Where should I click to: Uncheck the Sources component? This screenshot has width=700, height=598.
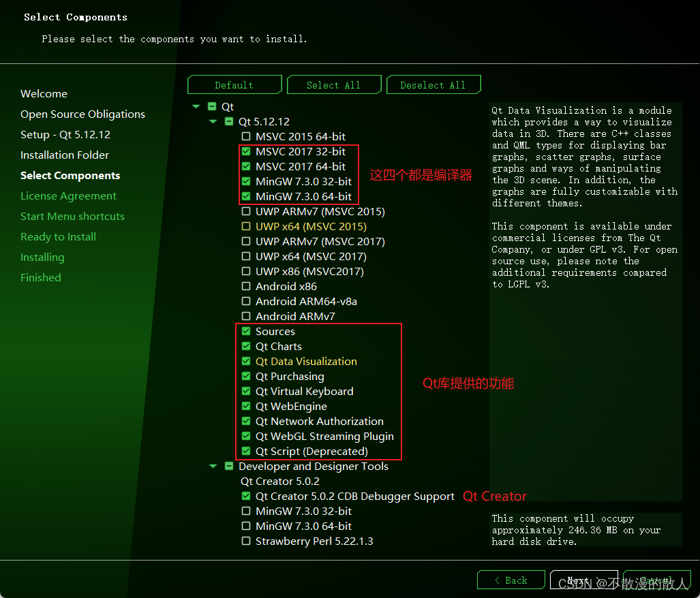(x=246, y=331)
